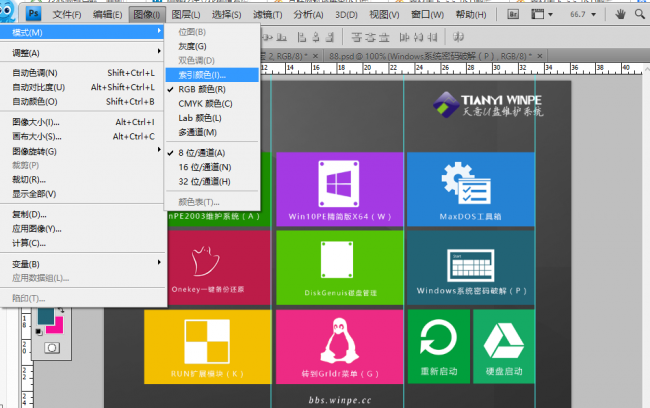Click the align bottom edges icon

click(x=281, y=37)
